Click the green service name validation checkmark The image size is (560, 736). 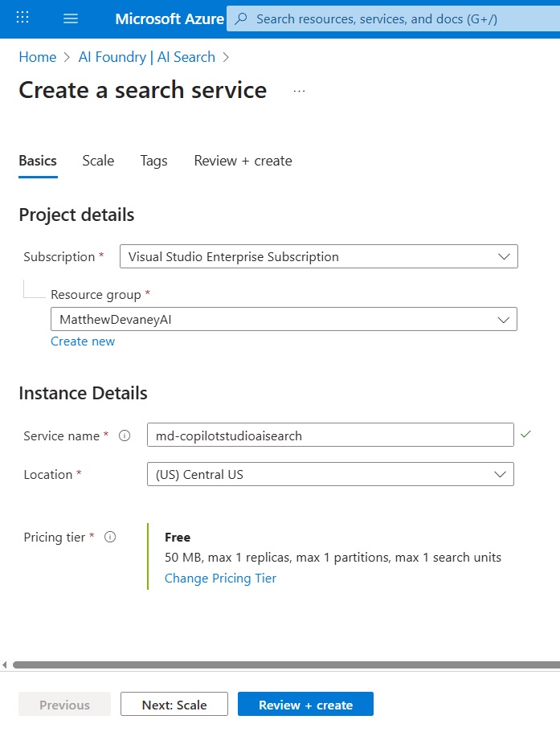click(x=525, y=434)
